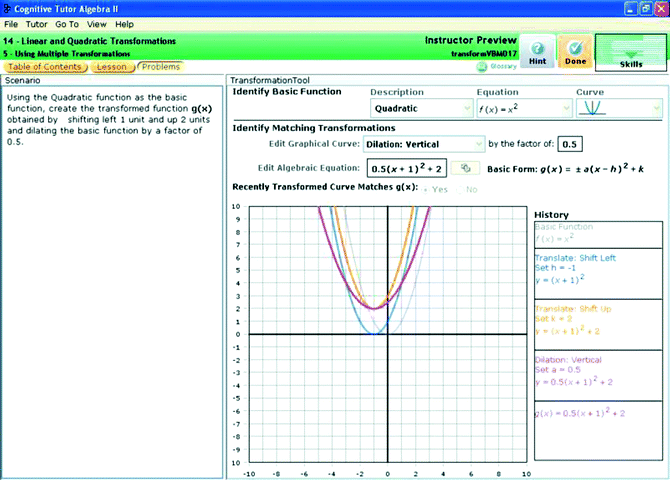Open the View menu
Viewport: 670px width, 480px height.
pyautogui.click(x=97, y=24)
